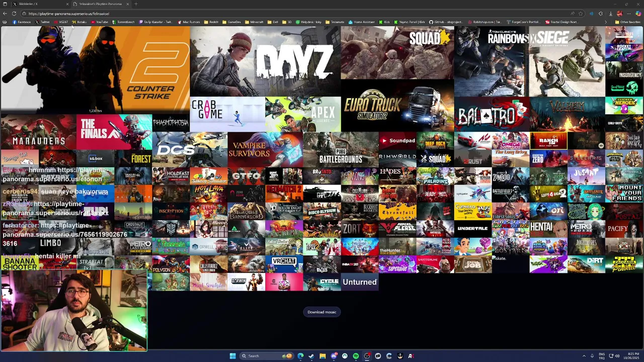Open the Kick bookmark
Screen dimensions: 644x362
384,22
